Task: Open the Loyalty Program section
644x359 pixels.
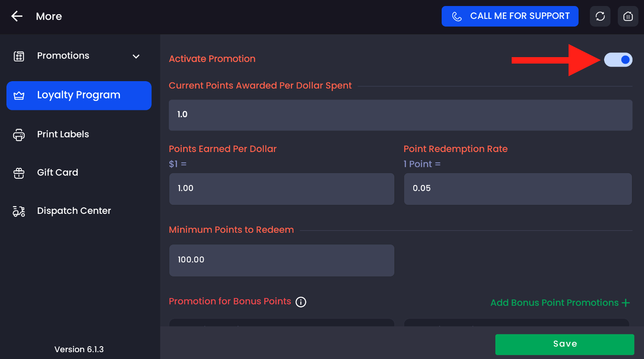Action: click(79, 95)
